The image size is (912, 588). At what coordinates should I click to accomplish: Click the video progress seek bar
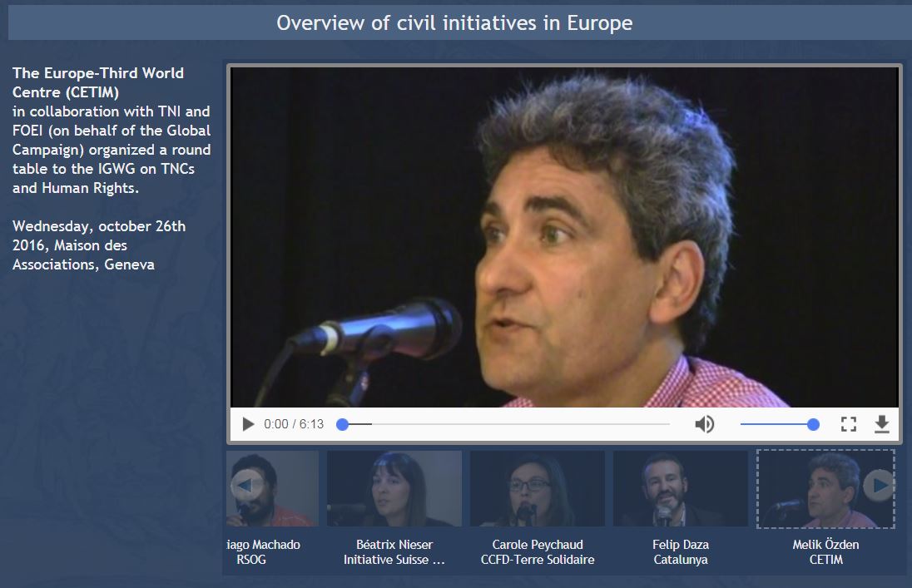503,424
